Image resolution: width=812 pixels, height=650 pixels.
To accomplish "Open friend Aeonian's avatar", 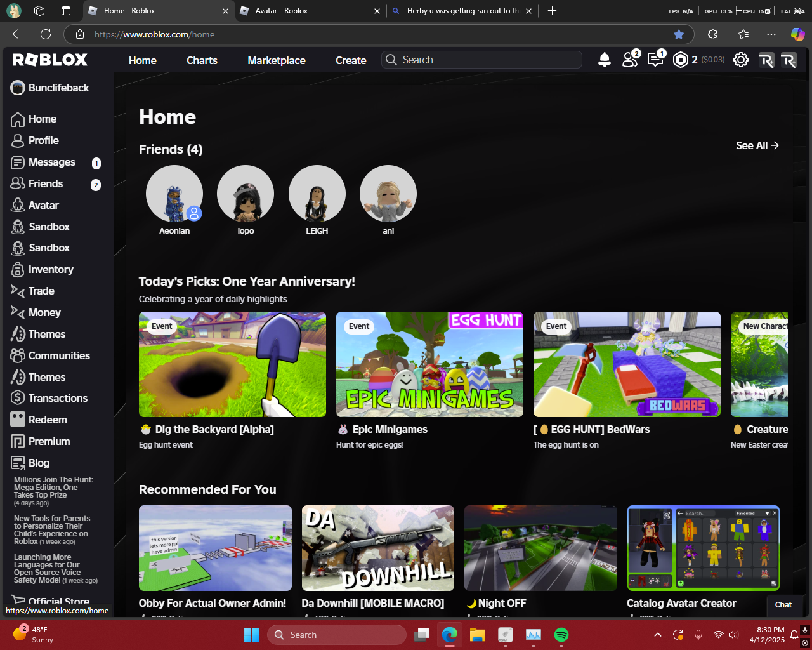I will pos(174,194).
